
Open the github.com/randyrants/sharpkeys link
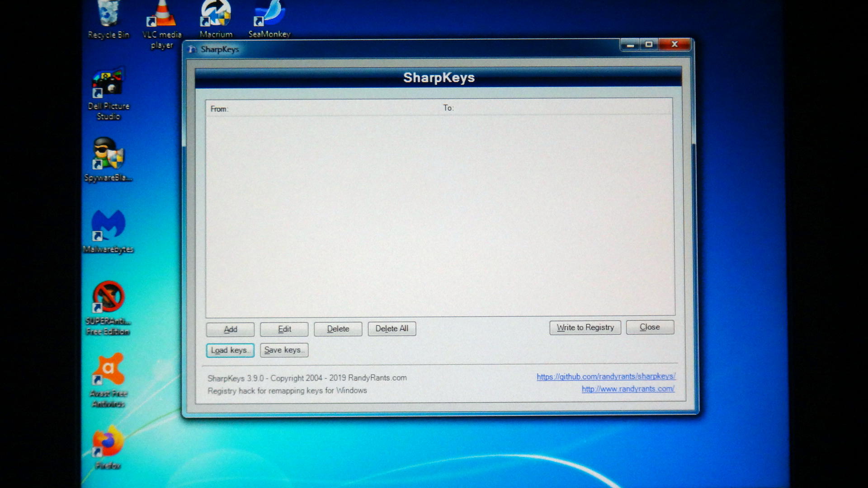pos(606,376)
